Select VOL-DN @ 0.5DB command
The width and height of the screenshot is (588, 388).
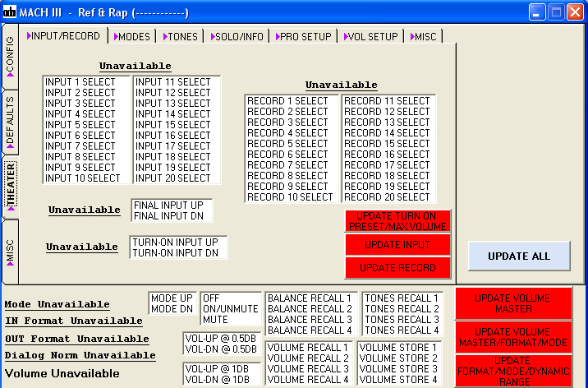click(x=220, y=349)
